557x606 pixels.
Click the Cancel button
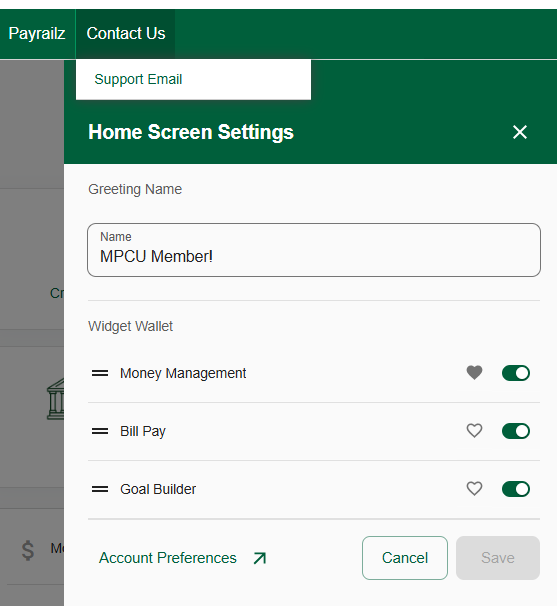[x=405, y=558]
